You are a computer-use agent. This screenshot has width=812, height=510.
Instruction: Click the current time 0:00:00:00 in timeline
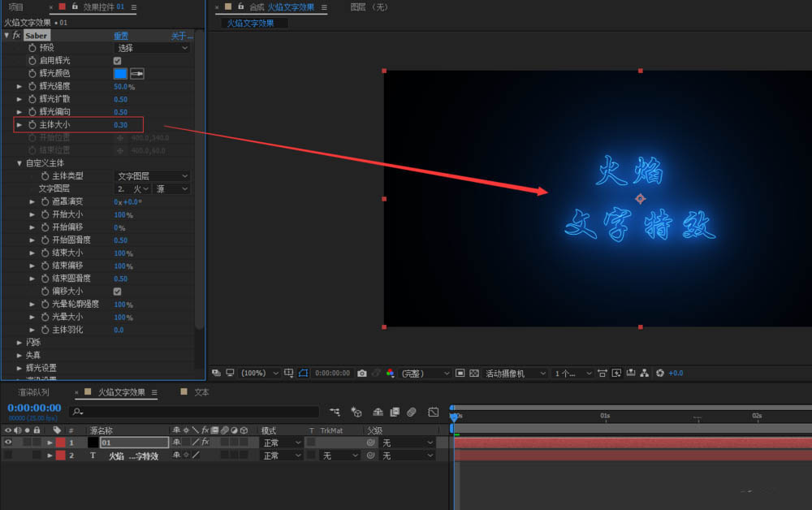(34, 408)
